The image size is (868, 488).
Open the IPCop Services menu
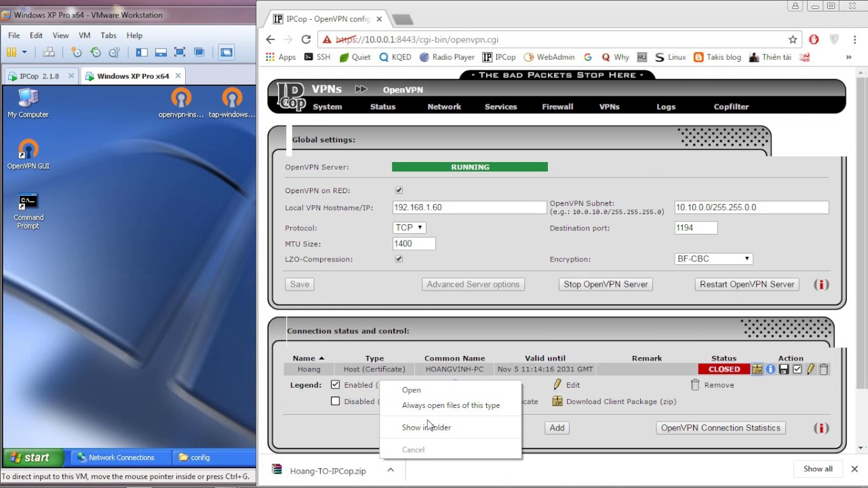pos(500,107)
